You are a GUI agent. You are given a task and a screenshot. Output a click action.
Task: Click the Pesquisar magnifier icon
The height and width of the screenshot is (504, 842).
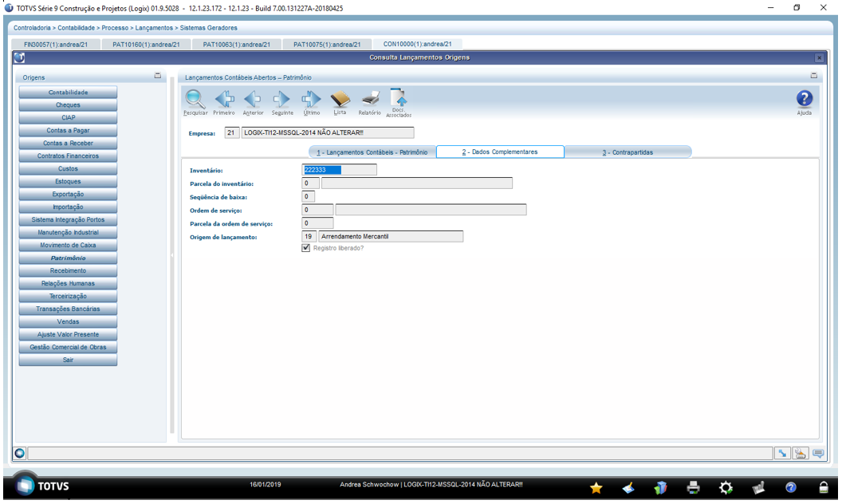[195, 100]
